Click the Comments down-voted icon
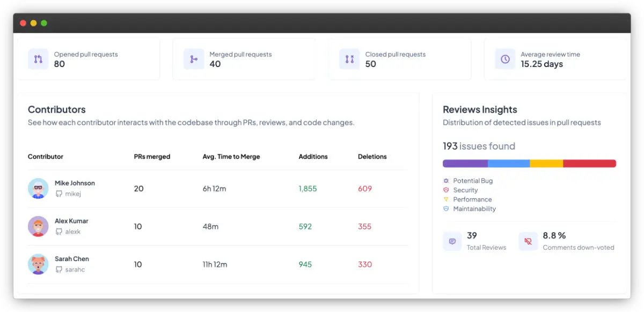The height and width of the screenshot is (312, 644). point(528,242)
